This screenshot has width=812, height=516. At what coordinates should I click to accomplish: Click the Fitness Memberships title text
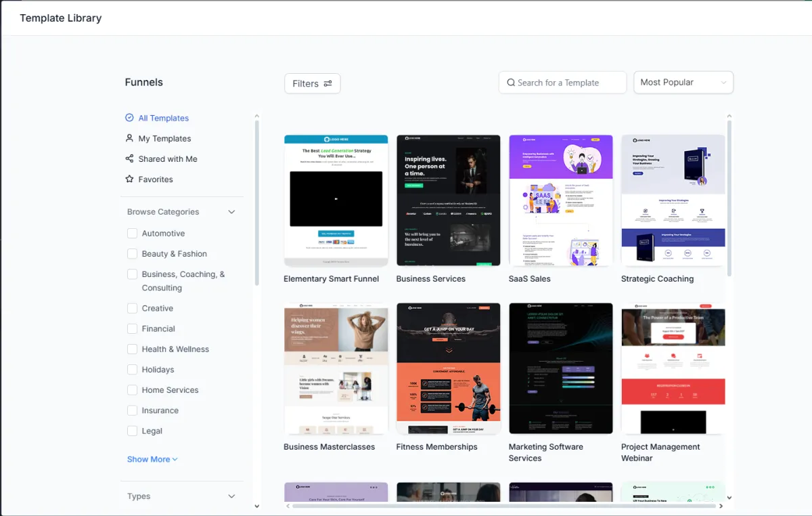[x=437, y=447]
